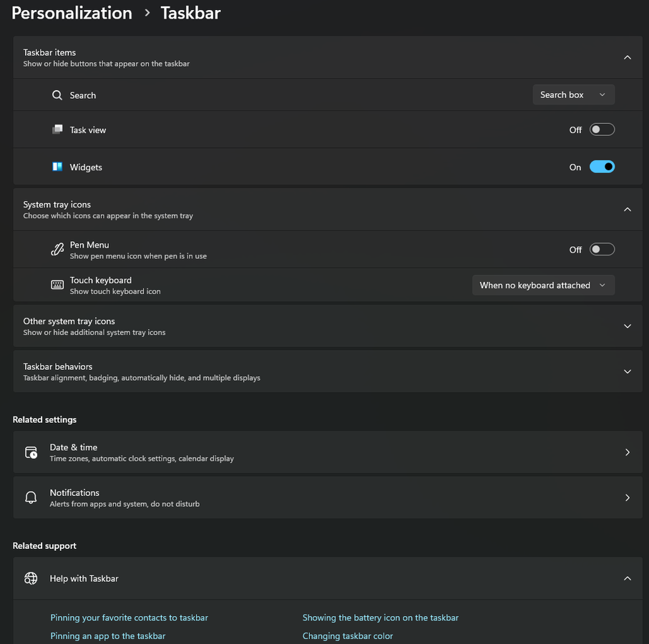The width and height of the screenshot is (649, 644).
Task: Expand the Taskbar behaviors section
Action: (x=627, y=371)
